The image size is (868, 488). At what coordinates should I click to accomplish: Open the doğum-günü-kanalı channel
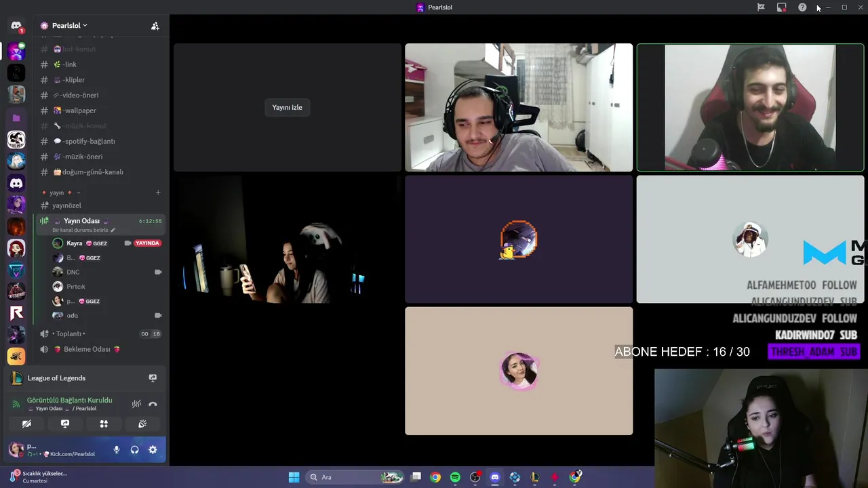click(100, 172)
